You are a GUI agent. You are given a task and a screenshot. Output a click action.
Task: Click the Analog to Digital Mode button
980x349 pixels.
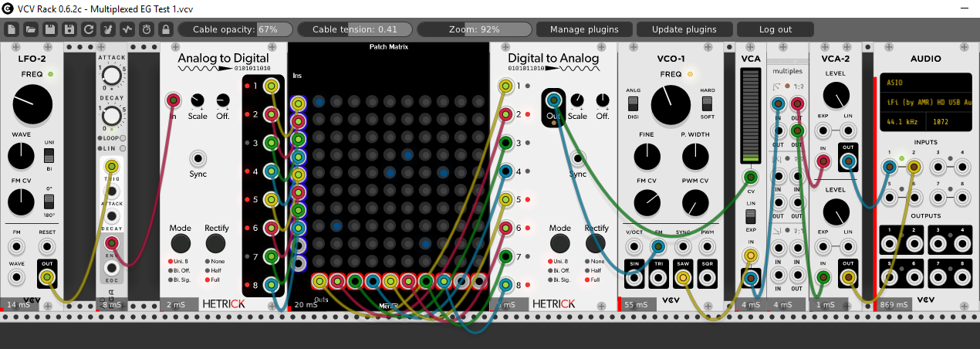tap(181, 243)
